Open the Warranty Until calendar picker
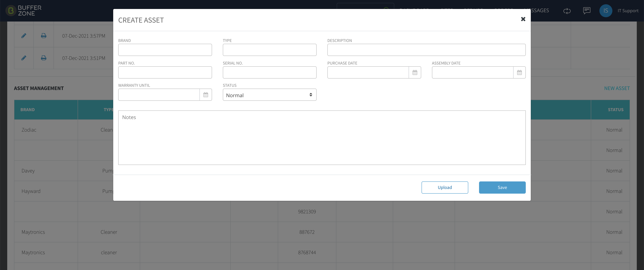This screenshot has height=270, width=644. [206, 95]
